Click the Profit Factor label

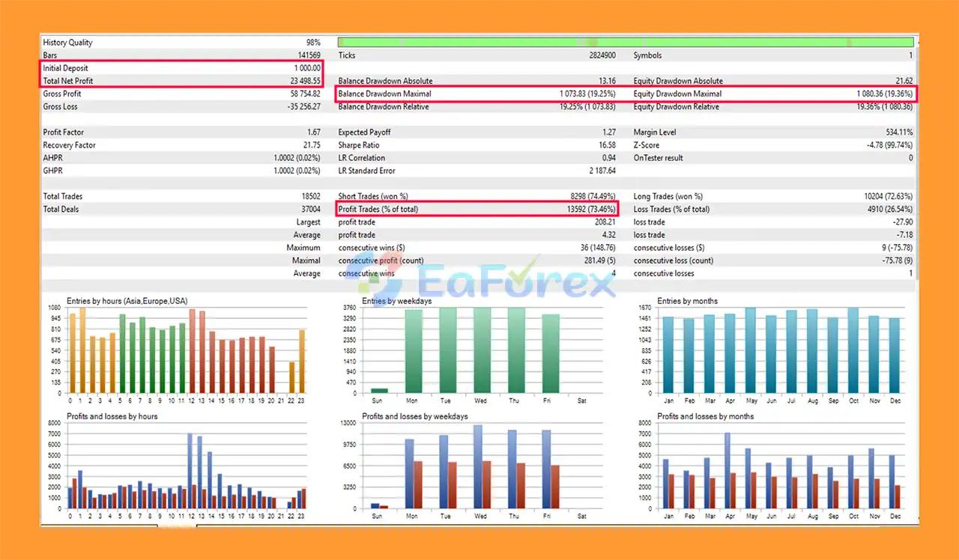pos(64,133)
